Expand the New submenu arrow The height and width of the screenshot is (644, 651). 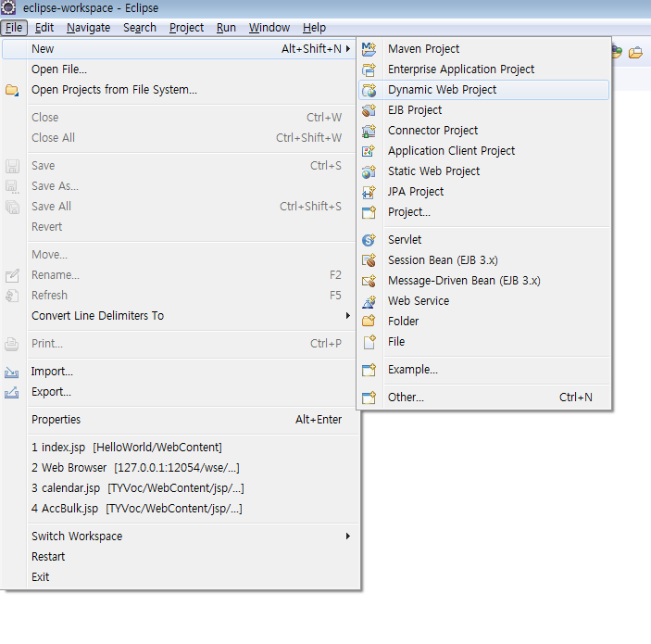pos(348,49)
